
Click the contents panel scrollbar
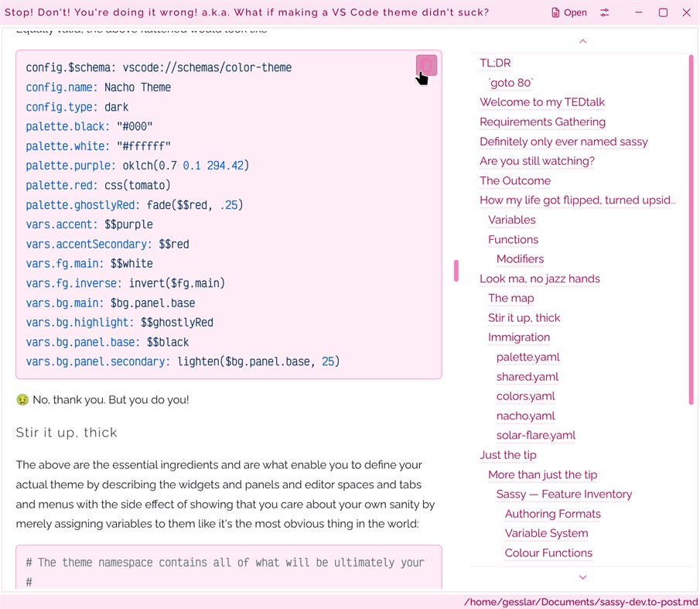[x=691, y=230]
